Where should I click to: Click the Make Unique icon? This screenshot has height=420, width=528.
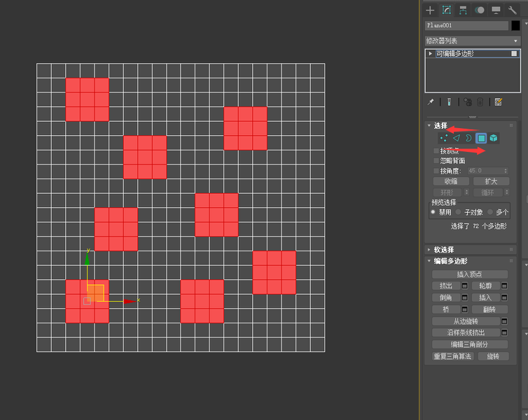tap(467, 102)
